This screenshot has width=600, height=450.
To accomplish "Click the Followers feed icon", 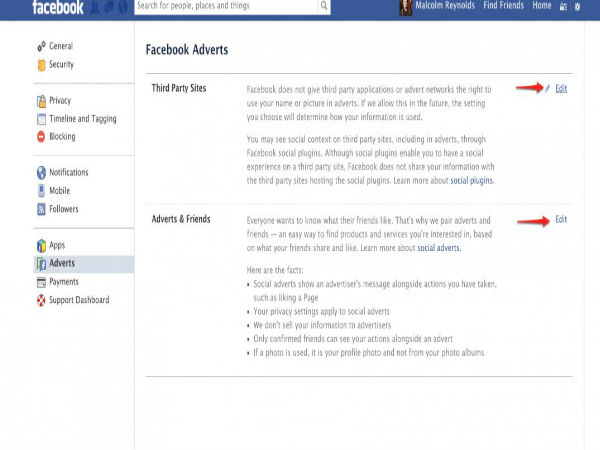I will coord(41,209).
